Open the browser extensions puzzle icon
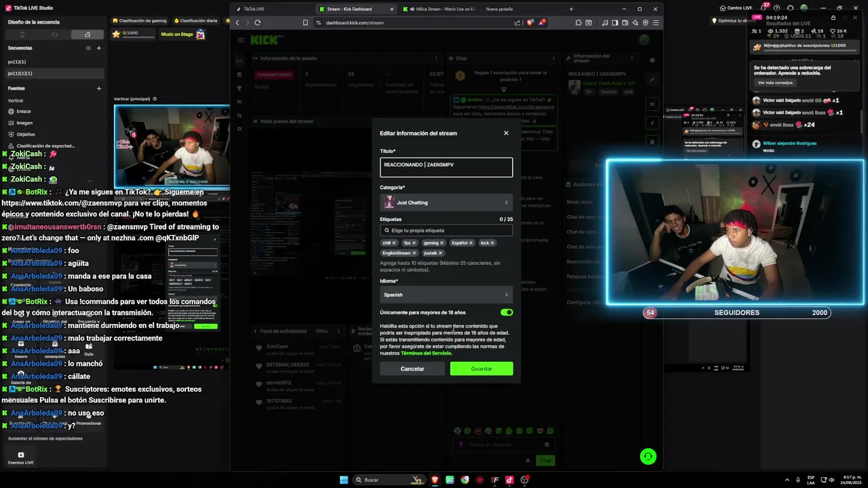 [578, 22]
